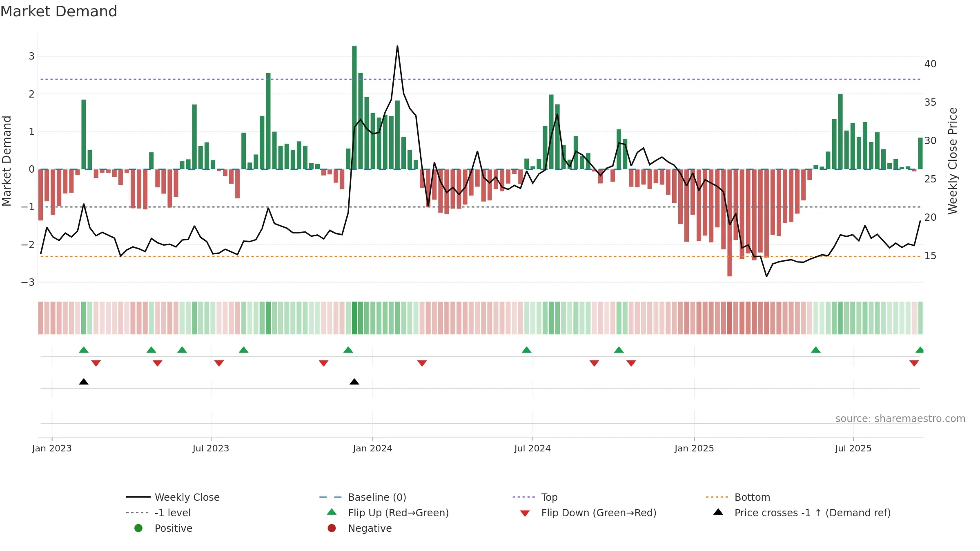The width and height of the screenshot is (980, 551).
Task: Click the right-axis price label 20
Action: tap(931, 218)
